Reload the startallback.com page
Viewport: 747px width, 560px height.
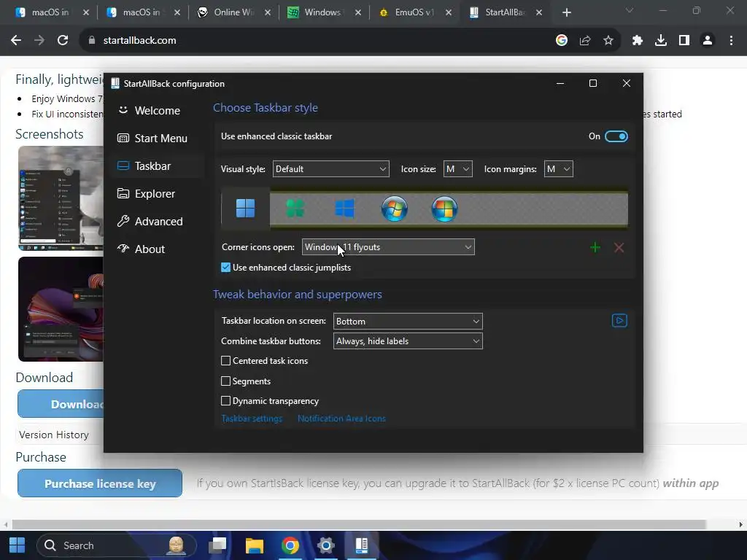[63, 41]
